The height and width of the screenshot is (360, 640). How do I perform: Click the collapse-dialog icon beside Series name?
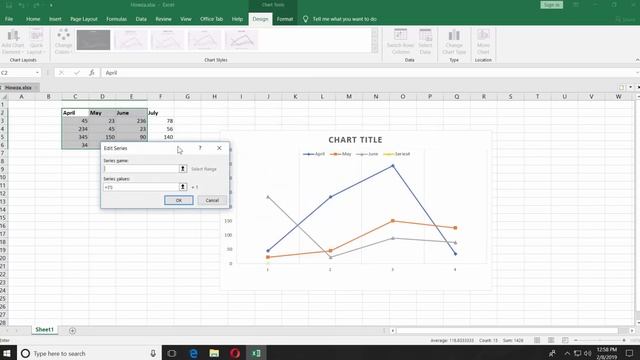tap(183, 169)
